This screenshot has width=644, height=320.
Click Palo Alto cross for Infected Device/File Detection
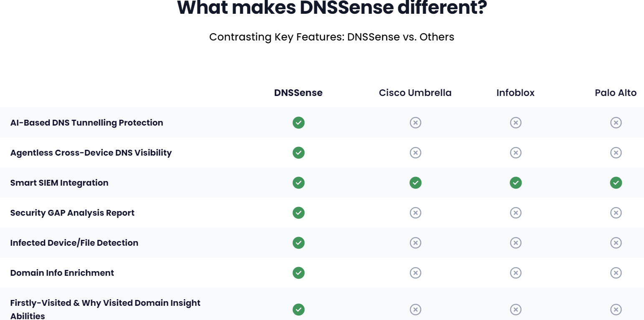tap(616, 243)
